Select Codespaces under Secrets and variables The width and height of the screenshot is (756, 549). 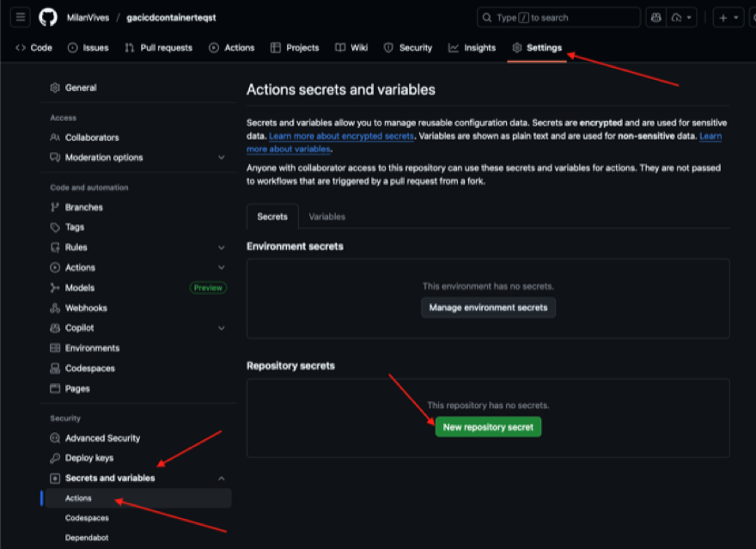tap(87, 518)
